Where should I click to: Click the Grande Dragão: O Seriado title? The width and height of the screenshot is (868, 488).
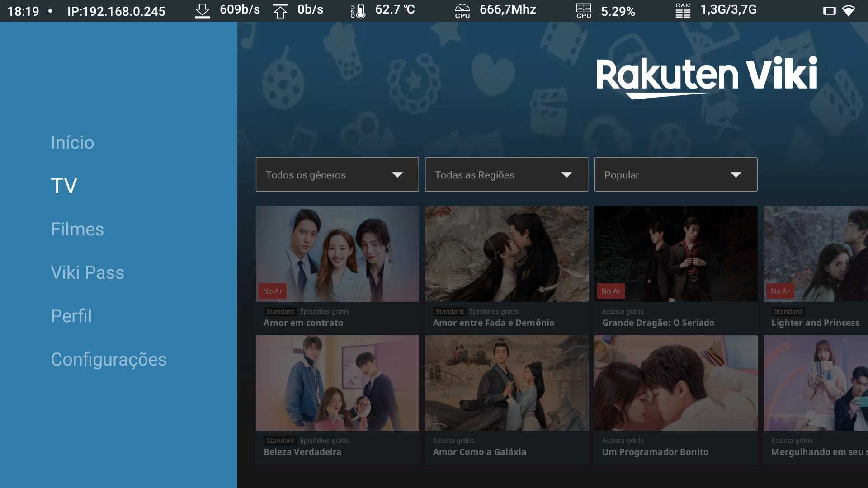point(658,323)
